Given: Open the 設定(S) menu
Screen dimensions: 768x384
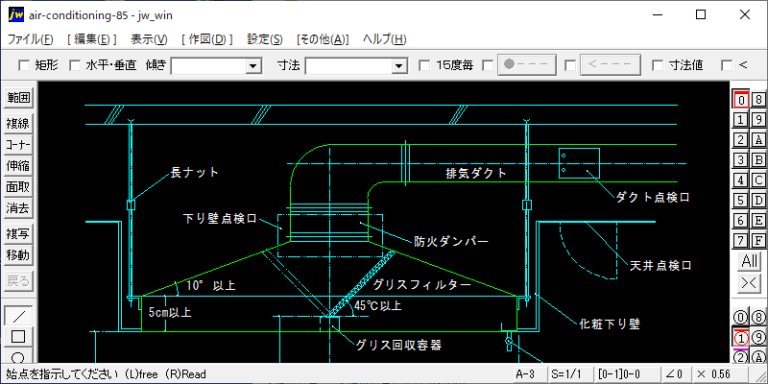Looking at the screenshot, I should (264, 40).
